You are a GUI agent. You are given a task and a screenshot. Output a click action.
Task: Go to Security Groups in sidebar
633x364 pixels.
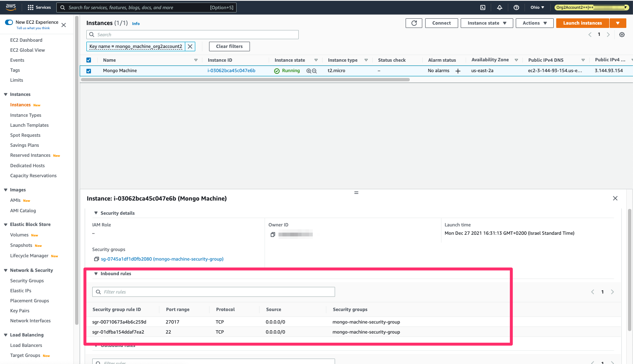[27, 281]
